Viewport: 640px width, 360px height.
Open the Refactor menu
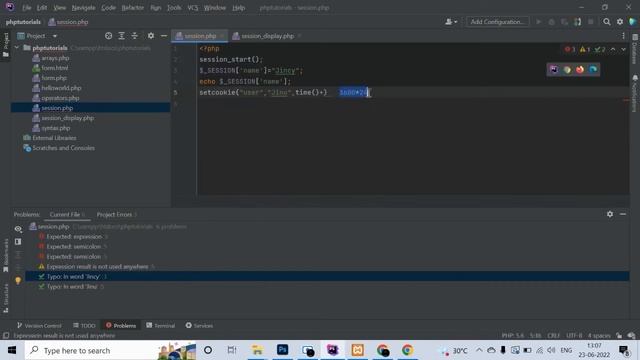click(x=133, y=8)
